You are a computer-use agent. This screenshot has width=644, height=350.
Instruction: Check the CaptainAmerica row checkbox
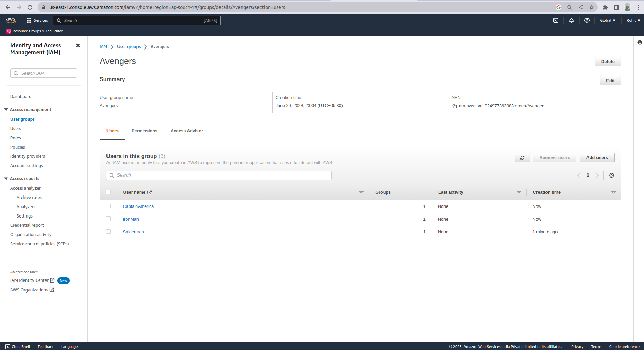(109, 206)
